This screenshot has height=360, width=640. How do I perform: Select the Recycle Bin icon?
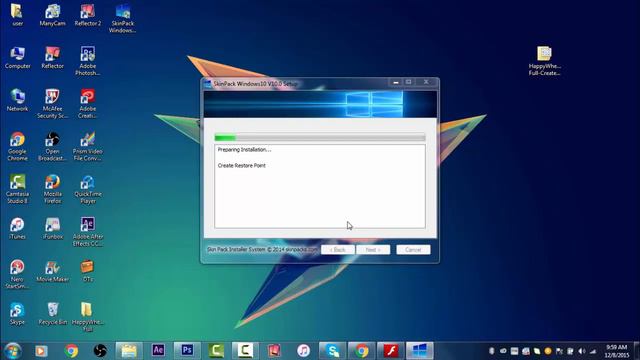pyautogui.click(x=52, y=313)
